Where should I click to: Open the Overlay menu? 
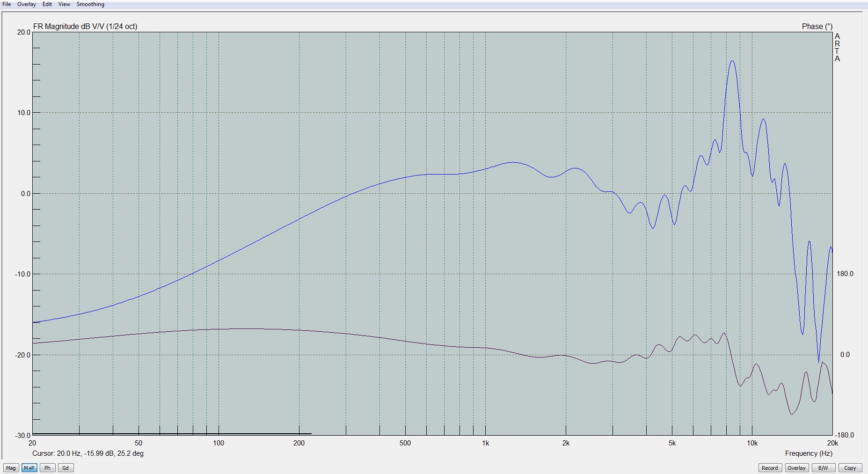click(x=27, y=4)
